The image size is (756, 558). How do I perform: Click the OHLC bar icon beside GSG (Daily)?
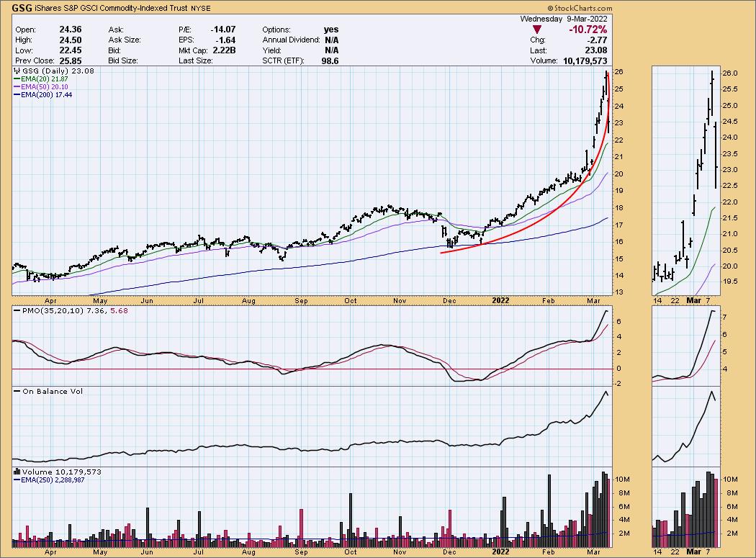tap(17, 71)
